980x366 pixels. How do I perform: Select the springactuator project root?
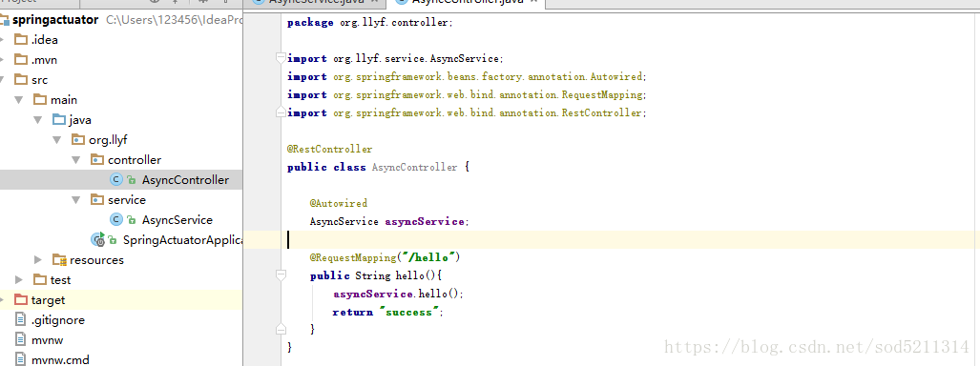55,20
